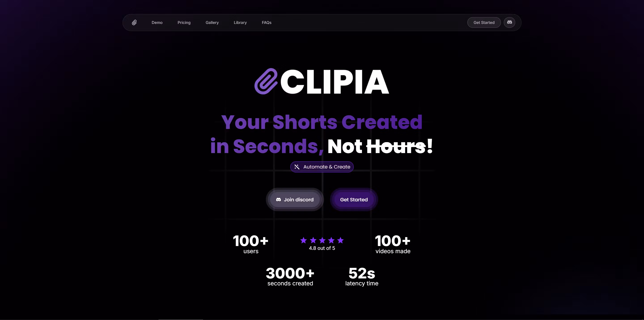Click the fourth purple rating star
The image size is (644, 320).
(x=331, y=240)
